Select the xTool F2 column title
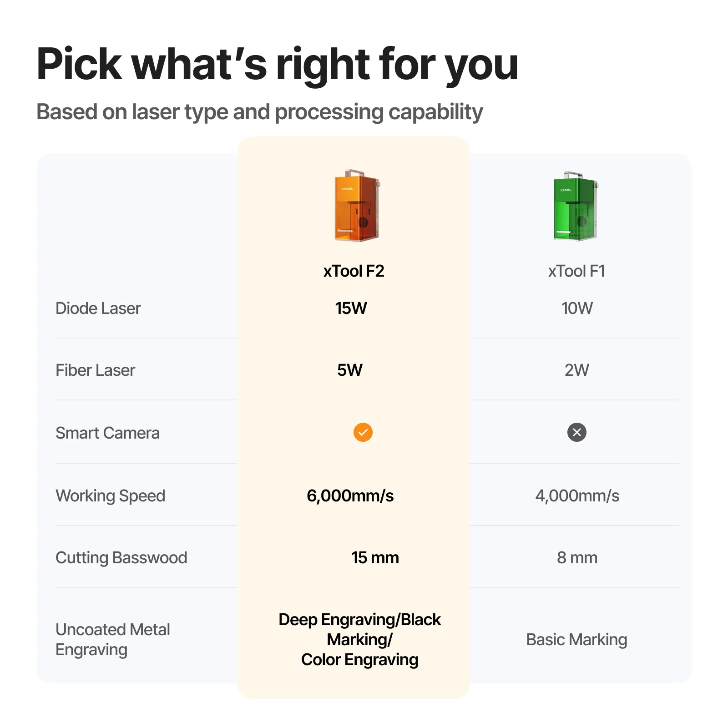Viewport: 728px width, 728px height. (354, 271)
